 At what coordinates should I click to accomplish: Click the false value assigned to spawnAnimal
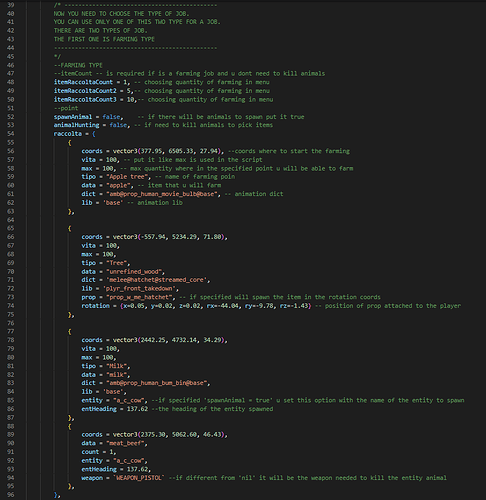(111, 117)
